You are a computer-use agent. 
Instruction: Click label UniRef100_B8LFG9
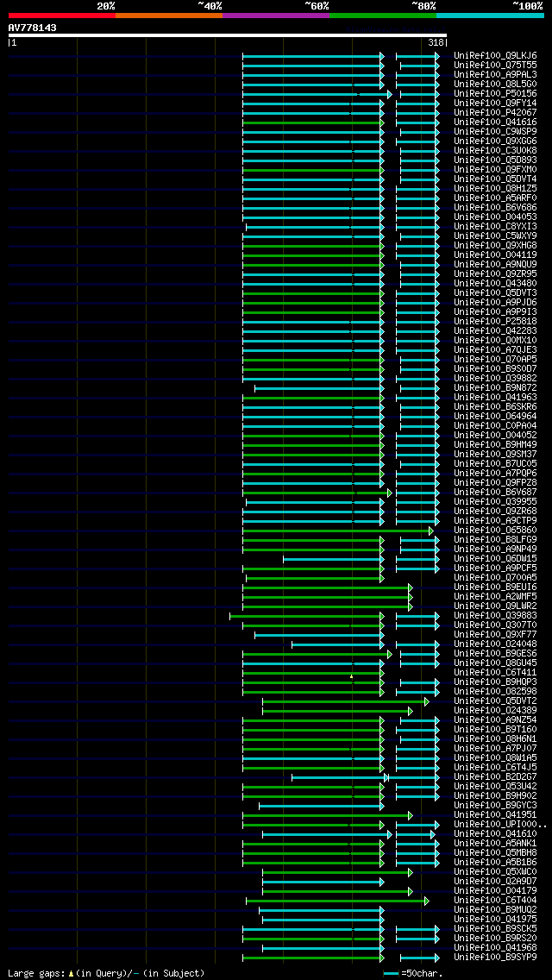click(495, 539)
